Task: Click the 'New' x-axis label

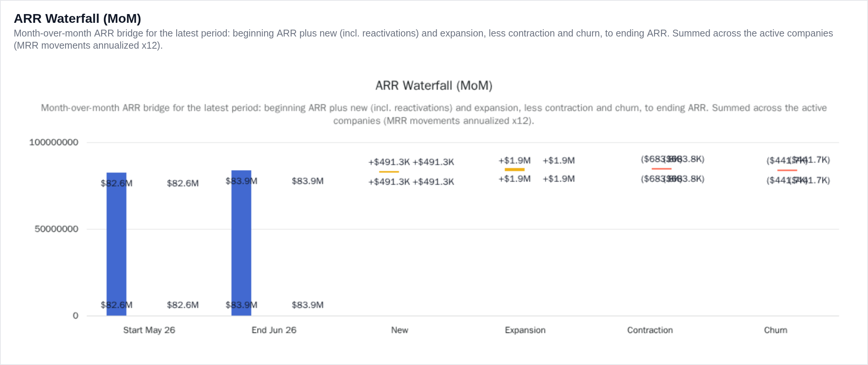Action: (400, 330)
